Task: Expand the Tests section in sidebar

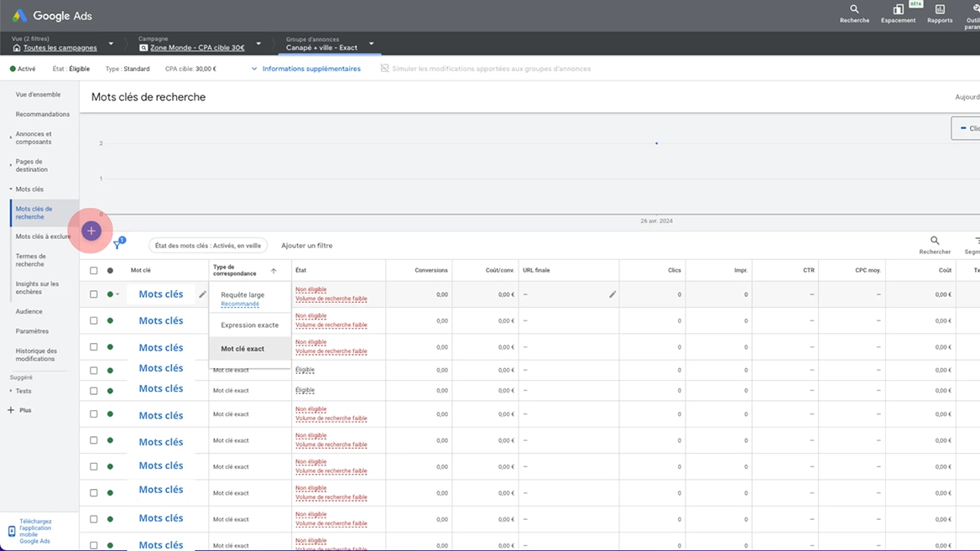Action: coord(11,391)
